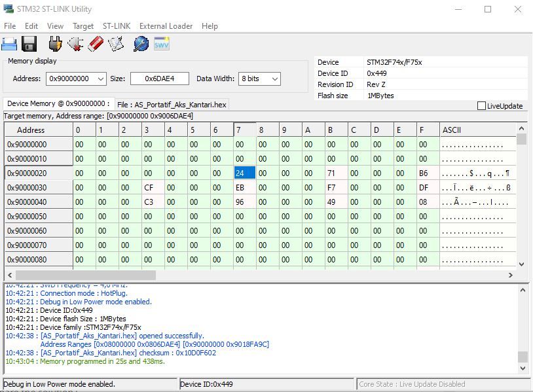Click the 'Device family :STM32F74x/F75x' log line
This screenshot has width=533, height=392.
point(73,327)
